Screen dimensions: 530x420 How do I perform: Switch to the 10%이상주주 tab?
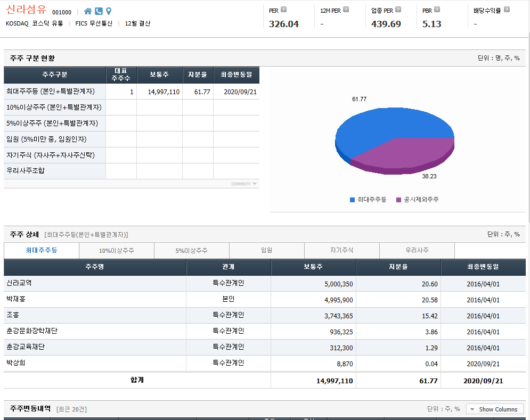(117, 250)
